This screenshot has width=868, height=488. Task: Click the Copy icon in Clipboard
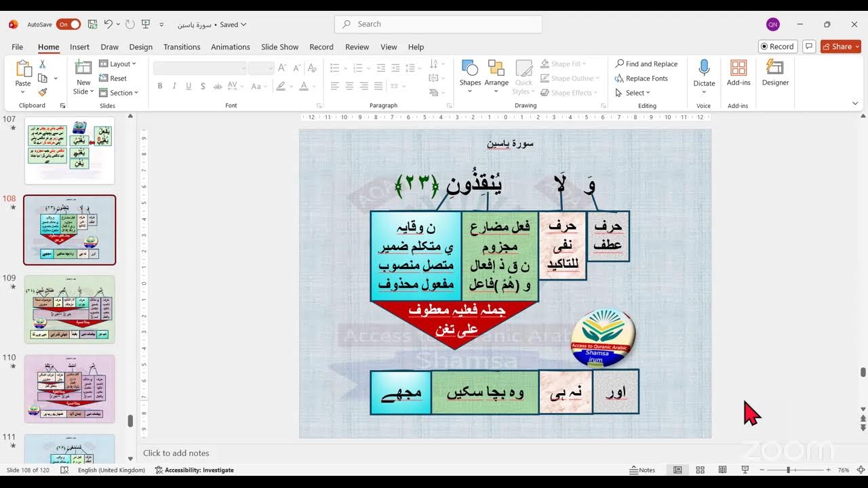pyautogui.click(x=43, y=78)
